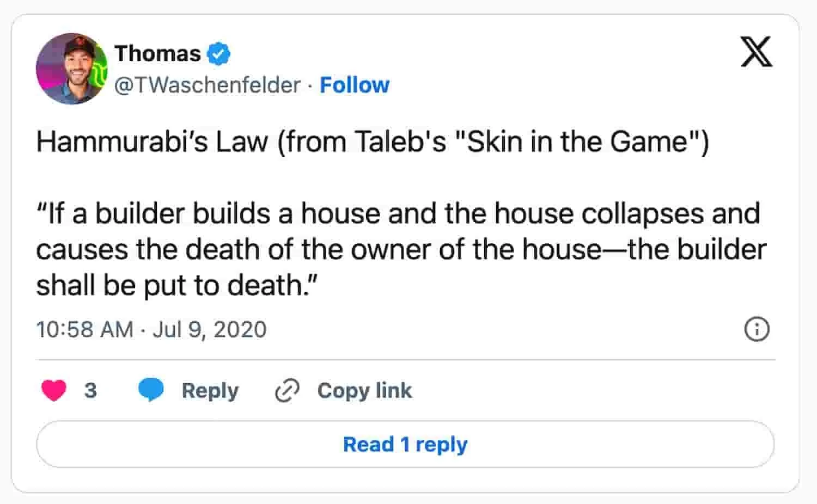Open the display name Thomas
This screenshot has width=817, height=504.
click(x=157, y=53)
